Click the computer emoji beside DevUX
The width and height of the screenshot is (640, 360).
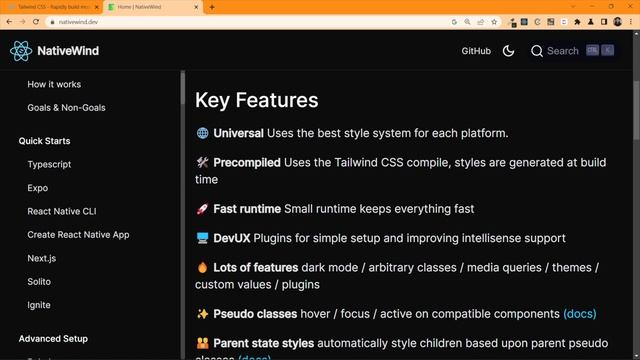pos(202,238)
